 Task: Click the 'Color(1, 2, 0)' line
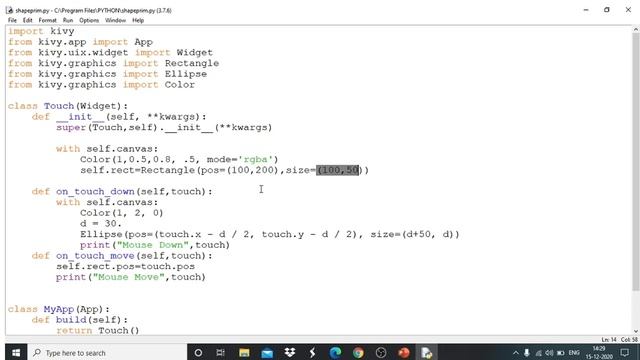pyautogui.click(x=122, y=213)
